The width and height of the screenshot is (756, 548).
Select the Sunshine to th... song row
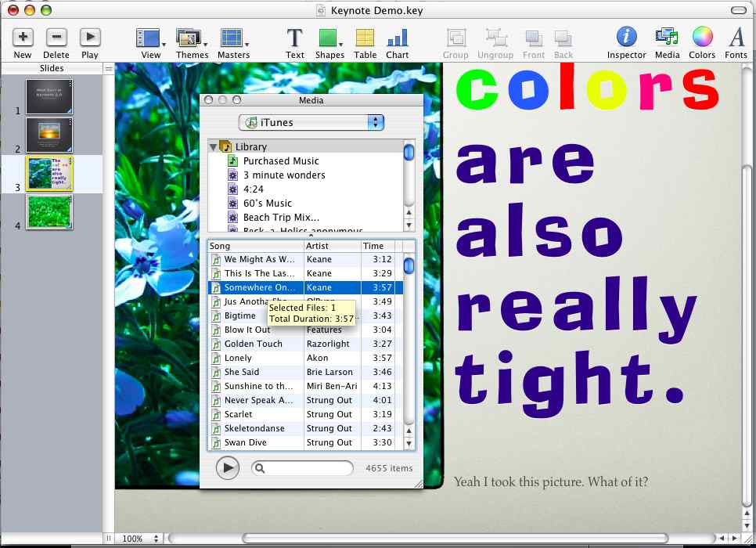(306, 386)
